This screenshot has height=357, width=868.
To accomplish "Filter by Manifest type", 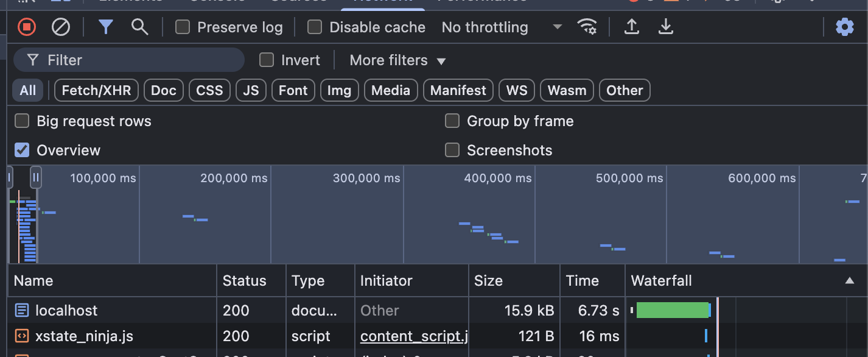I will point(458,91).
